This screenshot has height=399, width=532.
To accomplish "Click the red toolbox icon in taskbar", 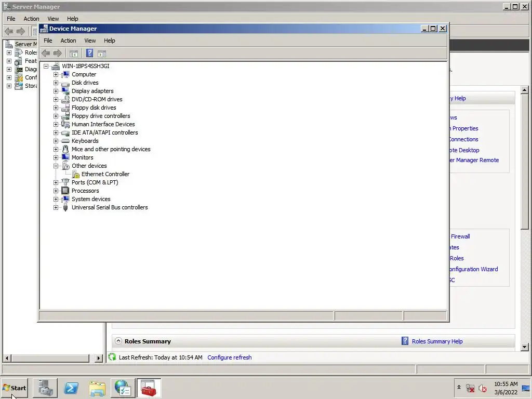I will coord(149,388).
